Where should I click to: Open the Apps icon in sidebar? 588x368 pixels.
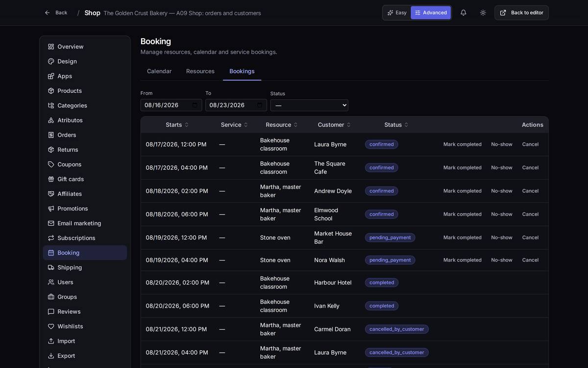(x=51, y=76)
